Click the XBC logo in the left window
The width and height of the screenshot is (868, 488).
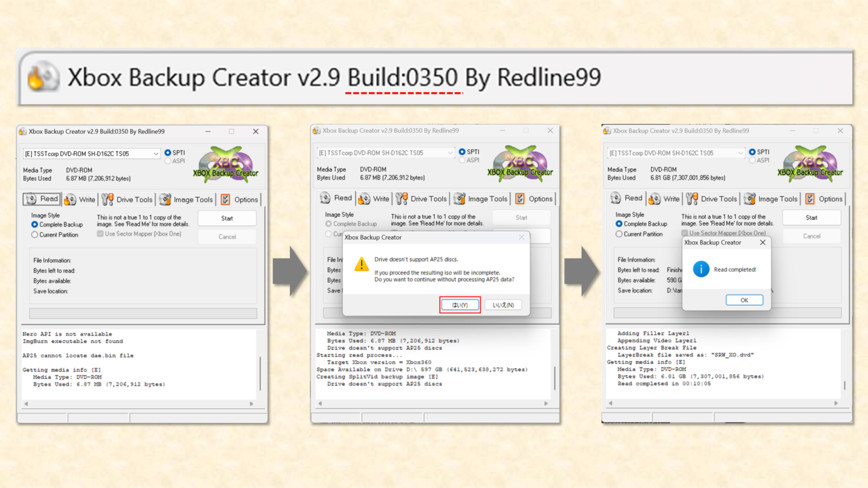point(226,164)
